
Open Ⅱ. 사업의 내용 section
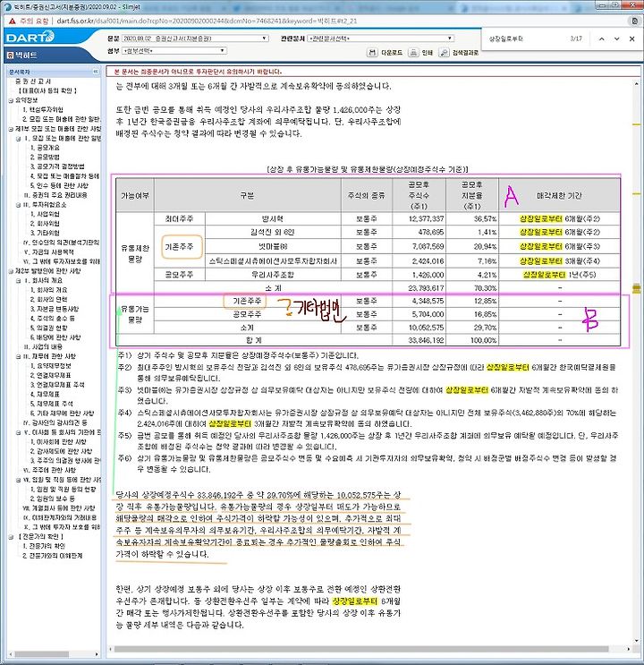click(x=43, y=347)
